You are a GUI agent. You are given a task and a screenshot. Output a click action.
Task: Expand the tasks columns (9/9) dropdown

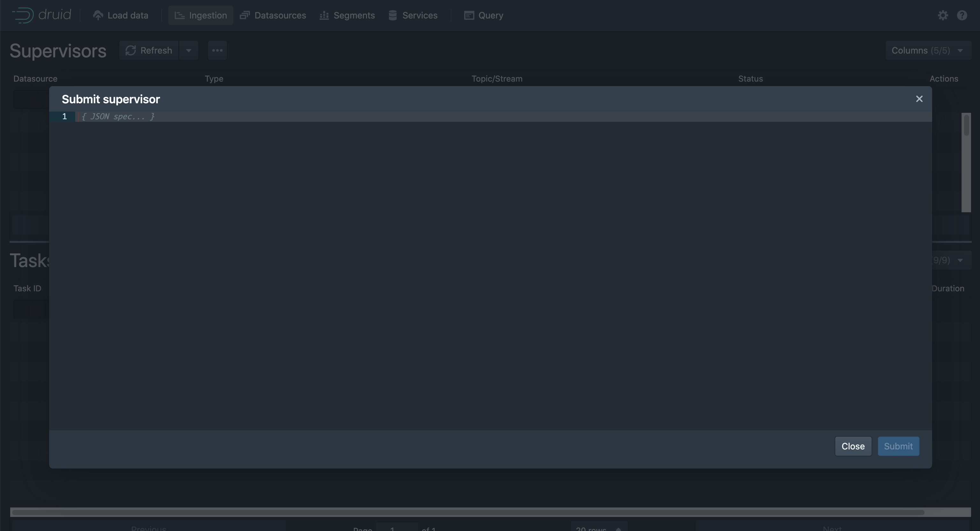tap(951, 260)
